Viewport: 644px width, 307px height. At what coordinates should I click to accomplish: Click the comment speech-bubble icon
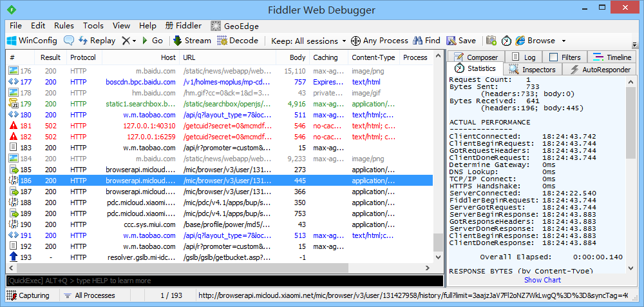coord(69,41)
